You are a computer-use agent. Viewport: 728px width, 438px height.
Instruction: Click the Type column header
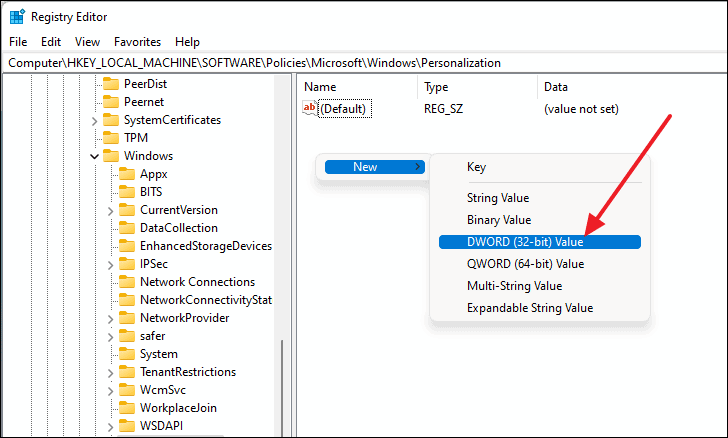pos(478,87)
